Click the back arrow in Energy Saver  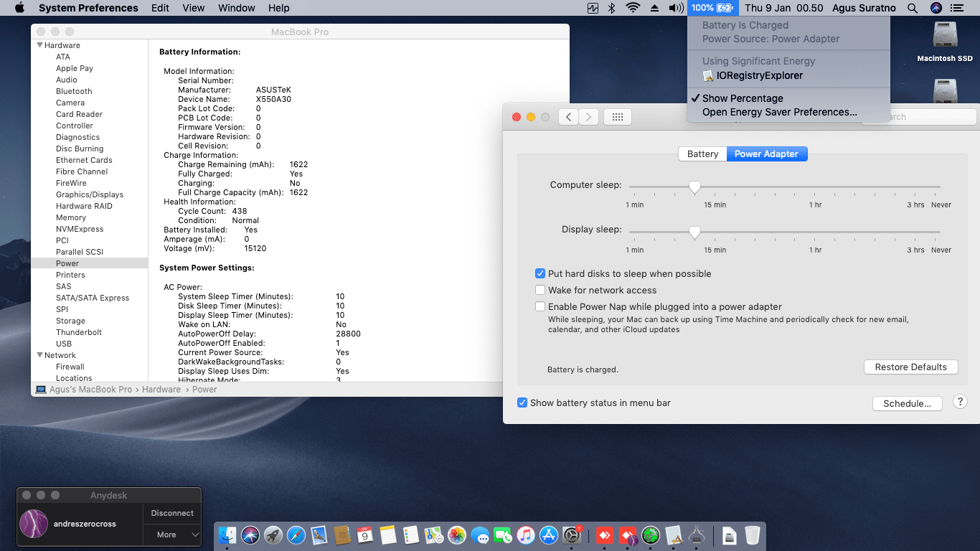[x=568, y=117]
